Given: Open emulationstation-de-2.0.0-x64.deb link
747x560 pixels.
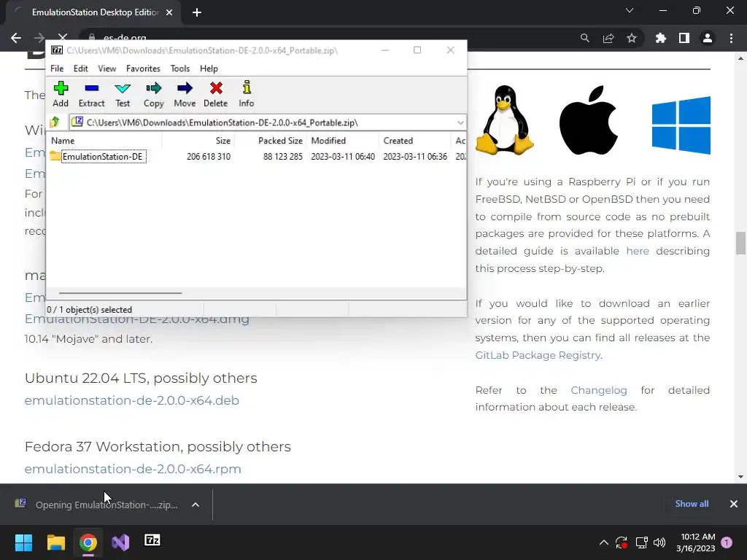Looking at the screenshot, I should 132,400.
